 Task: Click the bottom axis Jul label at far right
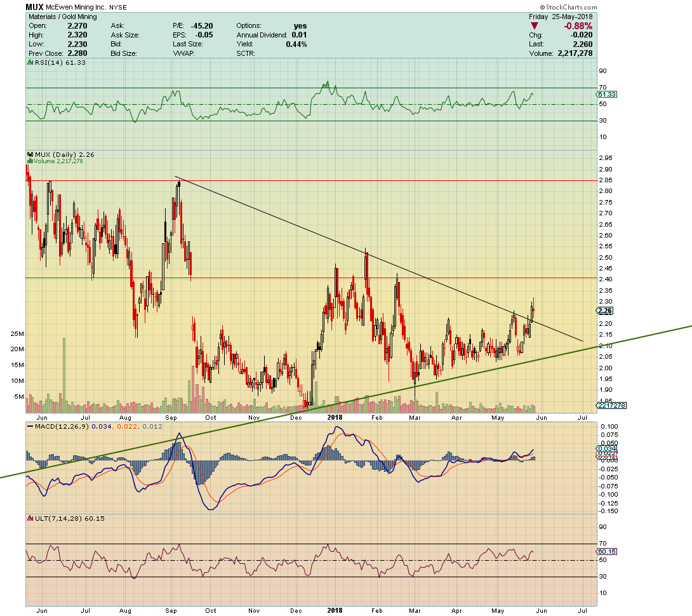pyautogui.click(x=583, y=611)
